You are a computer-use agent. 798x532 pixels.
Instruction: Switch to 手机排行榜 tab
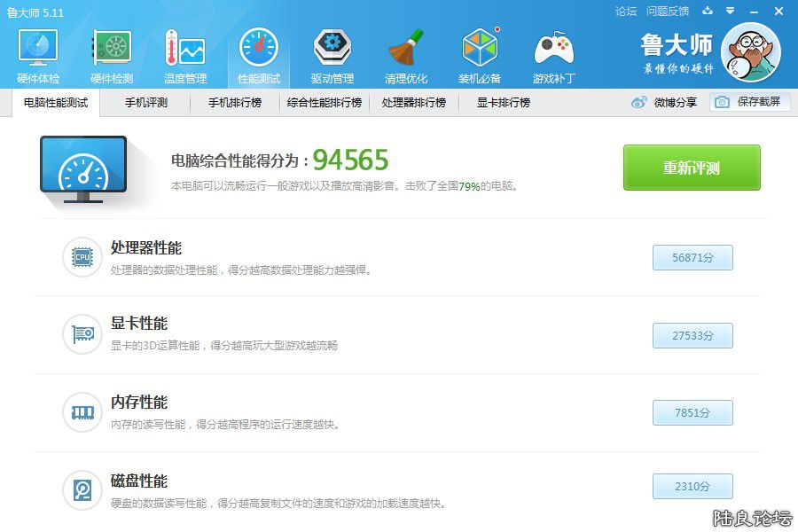point(235,103)
